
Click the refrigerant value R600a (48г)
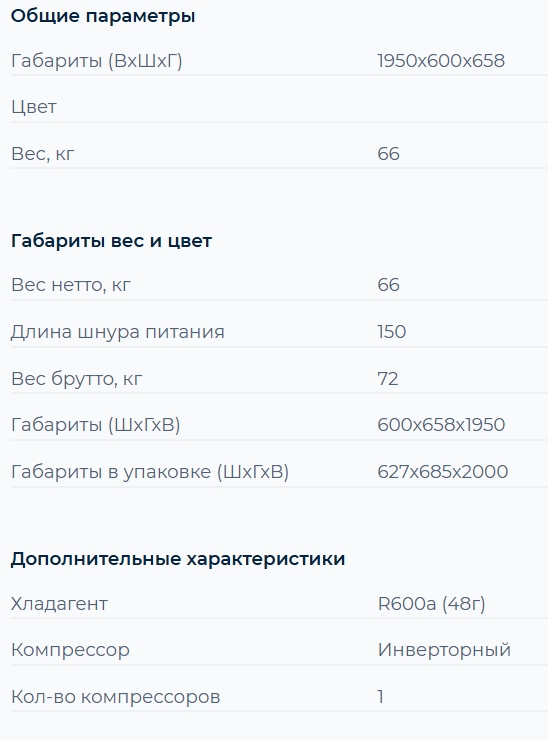point(431,604)
